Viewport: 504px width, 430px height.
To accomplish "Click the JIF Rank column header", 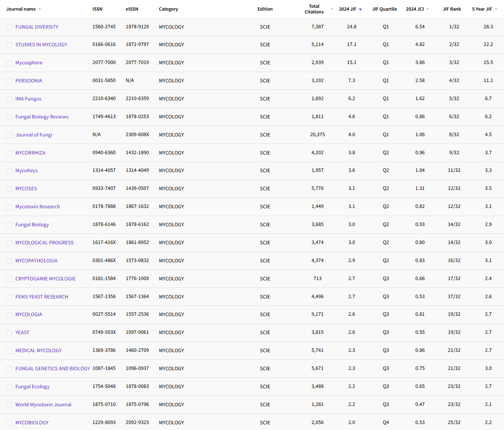I will (x=452, y=9).
